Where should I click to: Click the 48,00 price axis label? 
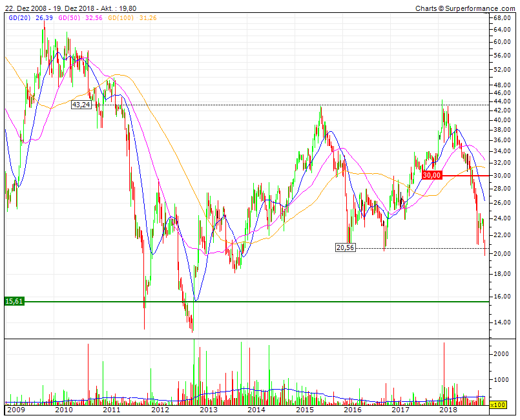coord(502,85)
